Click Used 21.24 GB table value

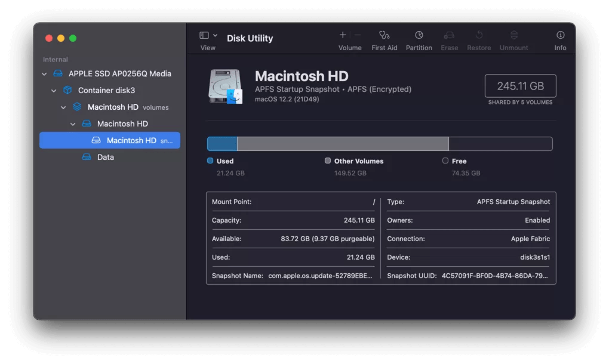point(361,257)
